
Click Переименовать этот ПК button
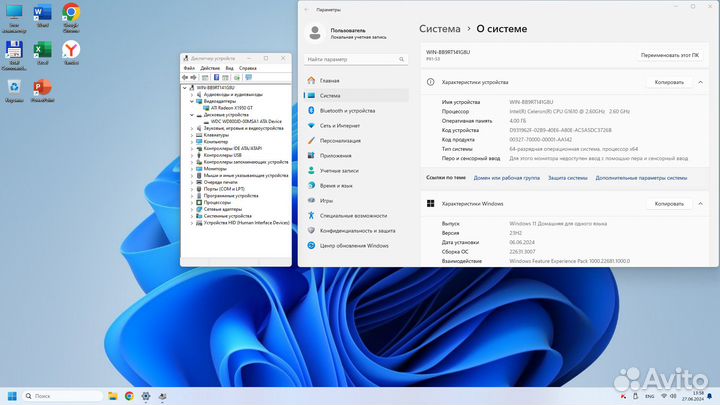[669, 55]
